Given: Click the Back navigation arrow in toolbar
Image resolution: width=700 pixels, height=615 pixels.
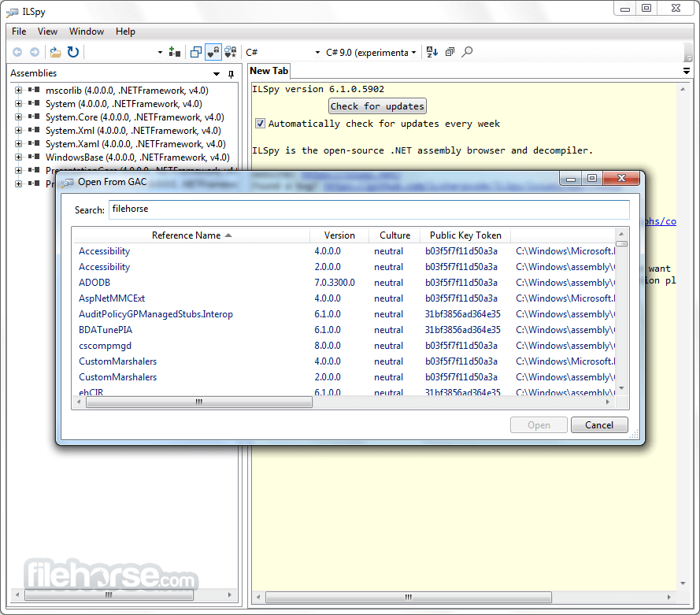Looking at the screenshot, I should (x=17, y=52).
